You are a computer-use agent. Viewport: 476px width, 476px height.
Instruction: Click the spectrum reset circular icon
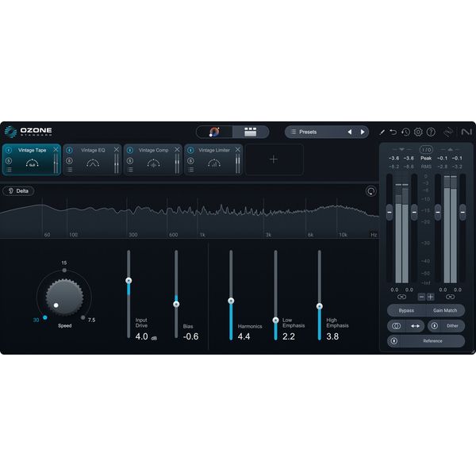pos(371,191)
